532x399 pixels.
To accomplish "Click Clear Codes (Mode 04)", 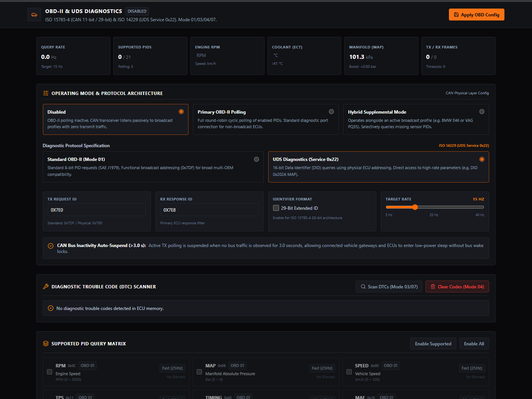I will point(457,286).
